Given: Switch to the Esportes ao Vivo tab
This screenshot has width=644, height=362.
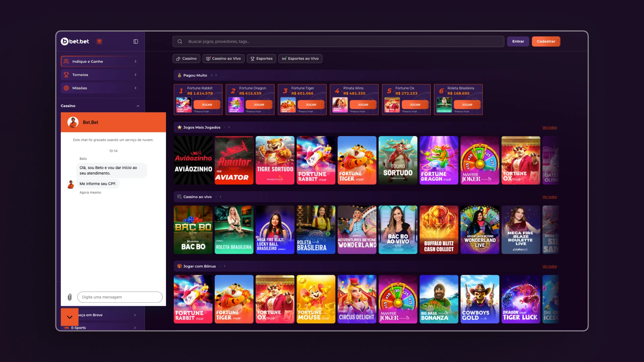Looking at the screenshot, I should click(301, 59).
